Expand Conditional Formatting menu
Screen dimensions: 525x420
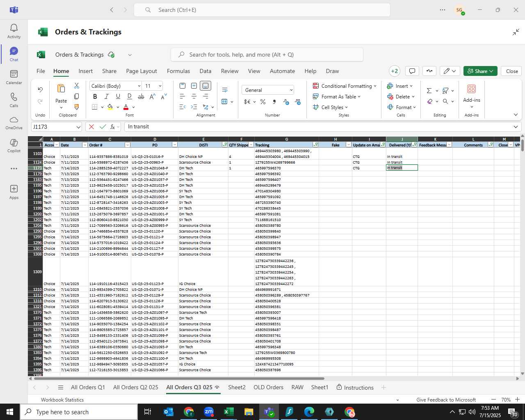pyautogui.click(x=345, y=86)
